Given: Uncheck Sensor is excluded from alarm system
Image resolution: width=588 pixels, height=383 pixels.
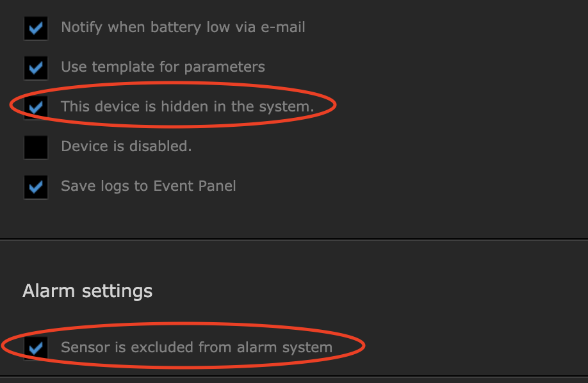Looking at the screenshot, I should point(36,348).
